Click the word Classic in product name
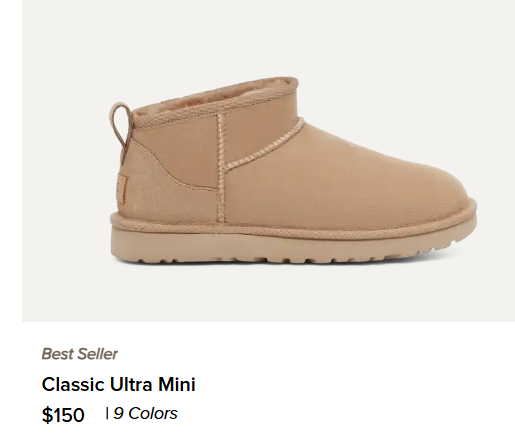515x443 pixels. tap(73, 384)
